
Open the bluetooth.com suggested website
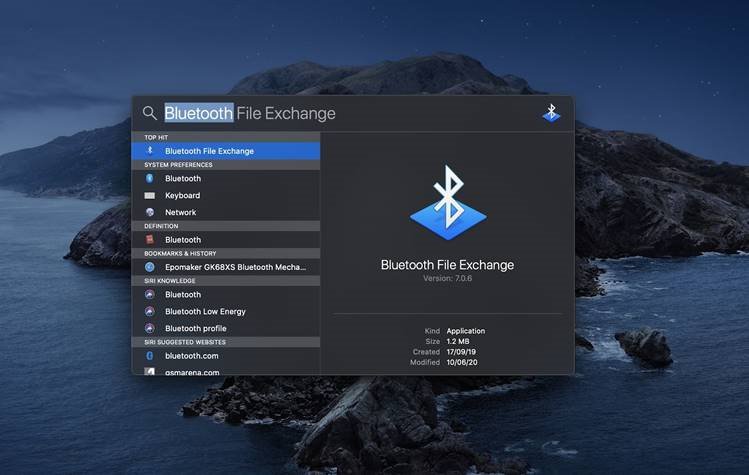tap(225, 356)
